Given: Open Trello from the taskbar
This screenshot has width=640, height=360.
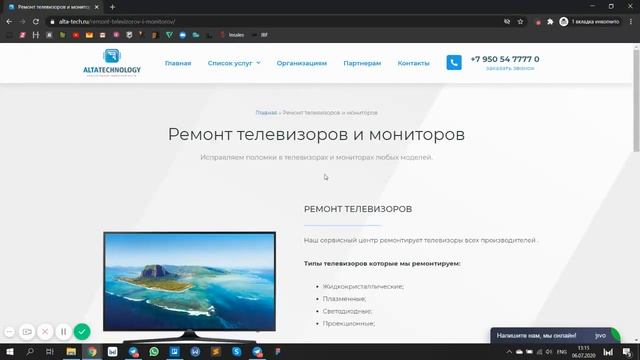Looking at the screenshot, I should (175, 352).
